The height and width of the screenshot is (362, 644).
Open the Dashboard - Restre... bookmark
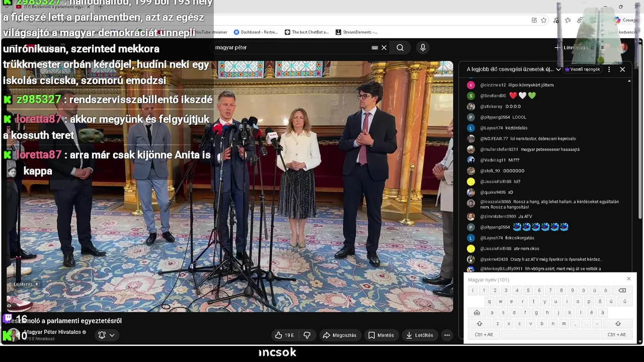256,32
